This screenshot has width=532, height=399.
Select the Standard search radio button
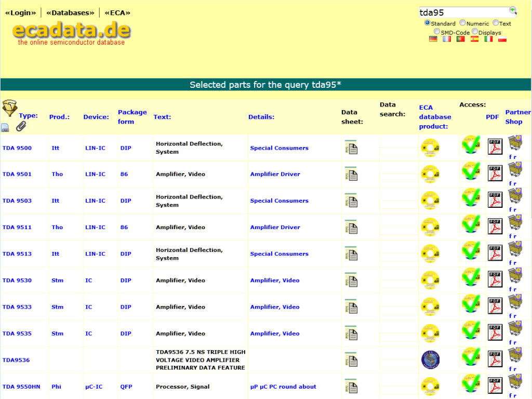tap(428, 23)
